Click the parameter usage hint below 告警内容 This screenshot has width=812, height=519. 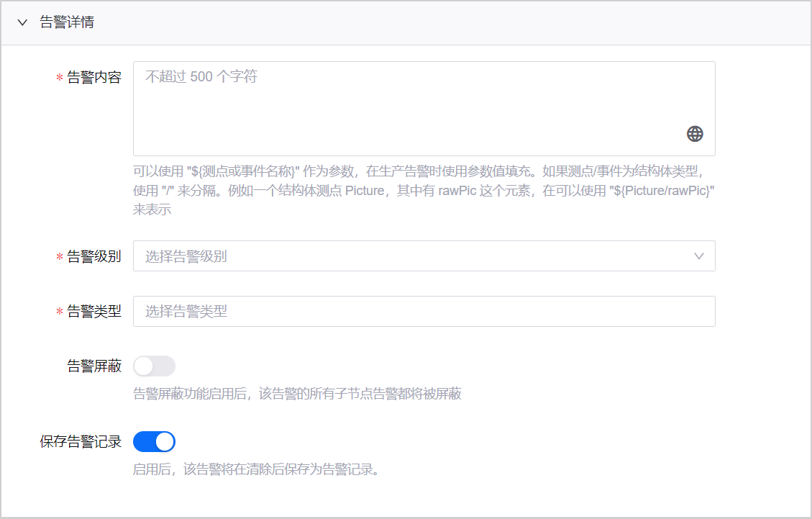point(424,191)
